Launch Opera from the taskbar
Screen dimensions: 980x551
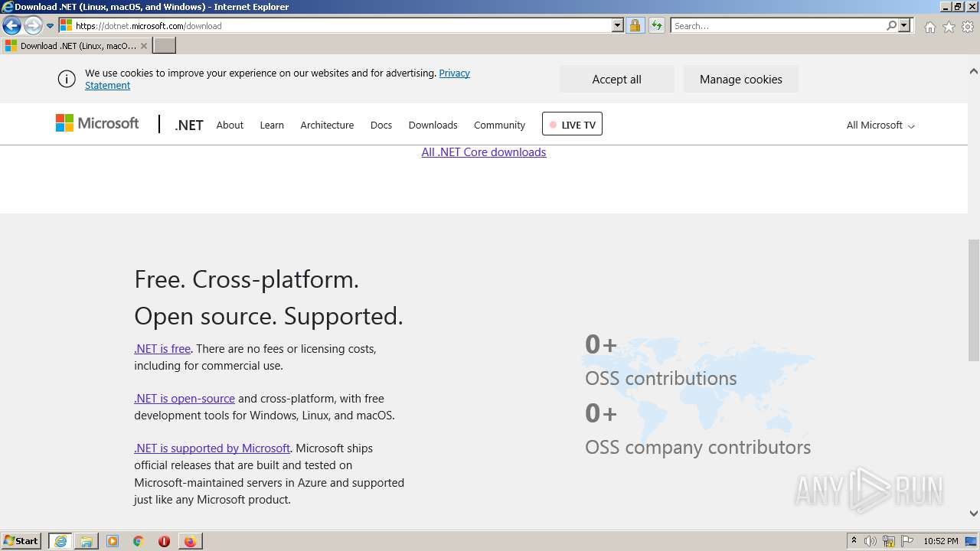(164, 541)
